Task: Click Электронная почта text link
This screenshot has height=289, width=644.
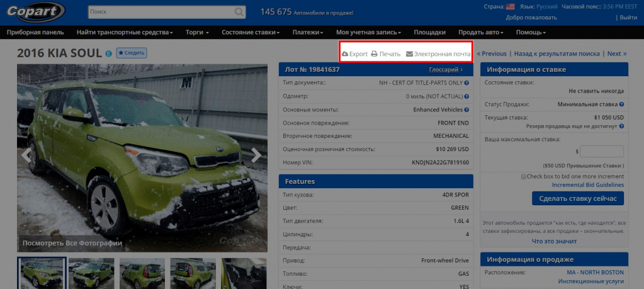Action: tap(442, 54)
